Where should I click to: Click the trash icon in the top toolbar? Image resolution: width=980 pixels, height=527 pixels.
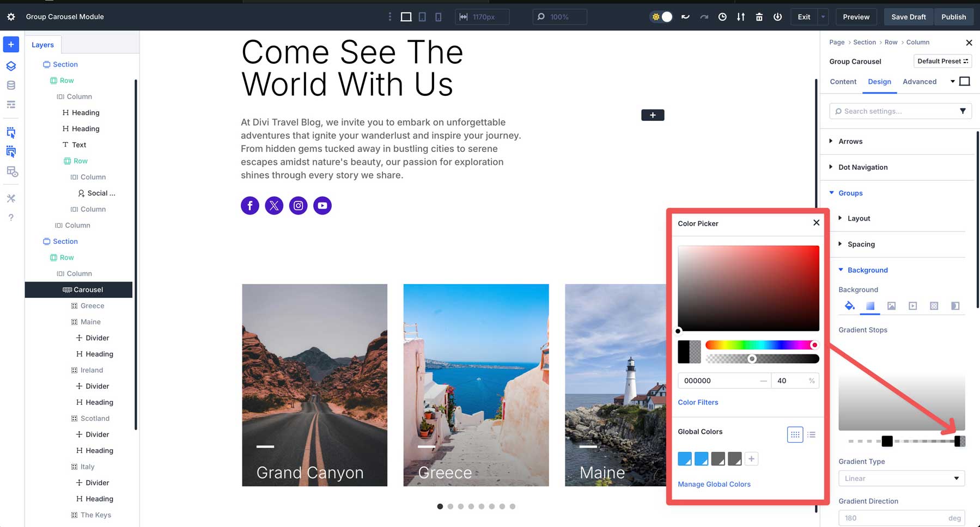point(759,17)
